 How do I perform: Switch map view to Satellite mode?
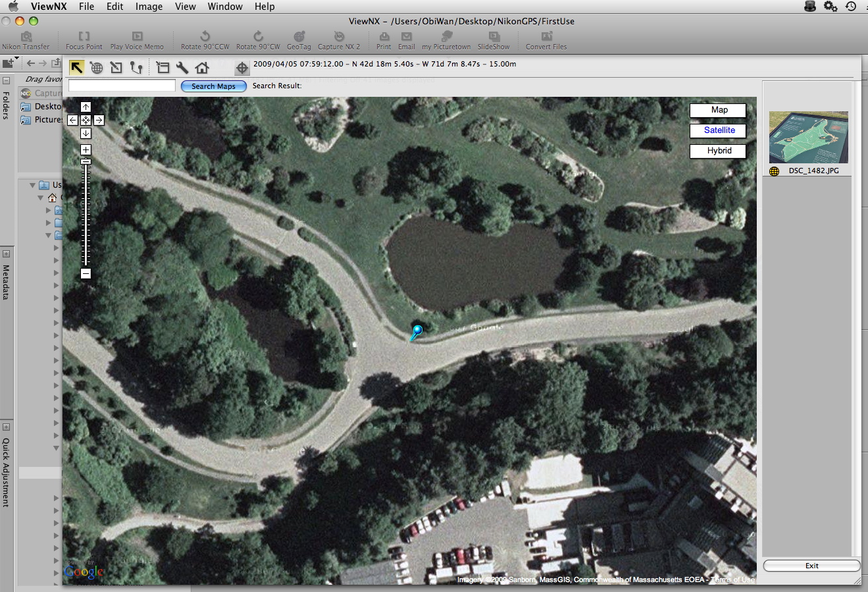718,130
